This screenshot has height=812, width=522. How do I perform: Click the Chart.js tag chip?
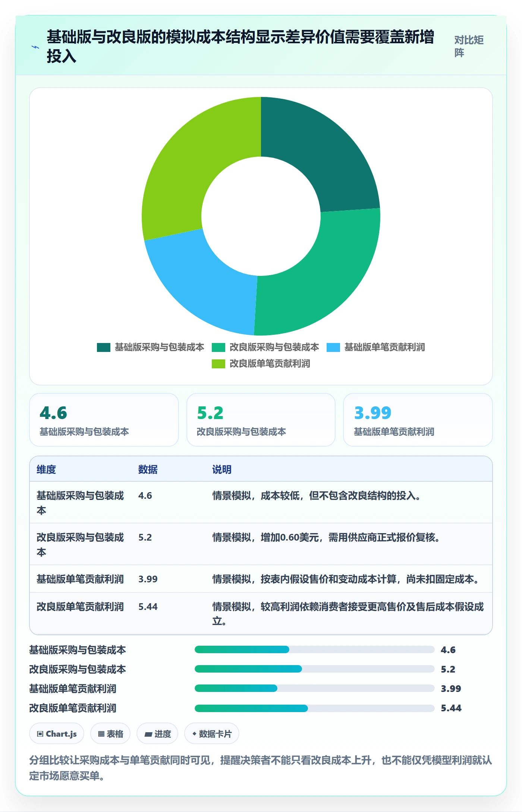point(57,734)
